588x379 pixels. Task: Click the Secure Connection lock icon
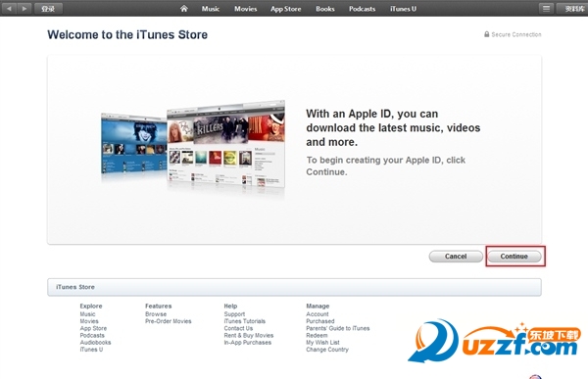[486, 34]
